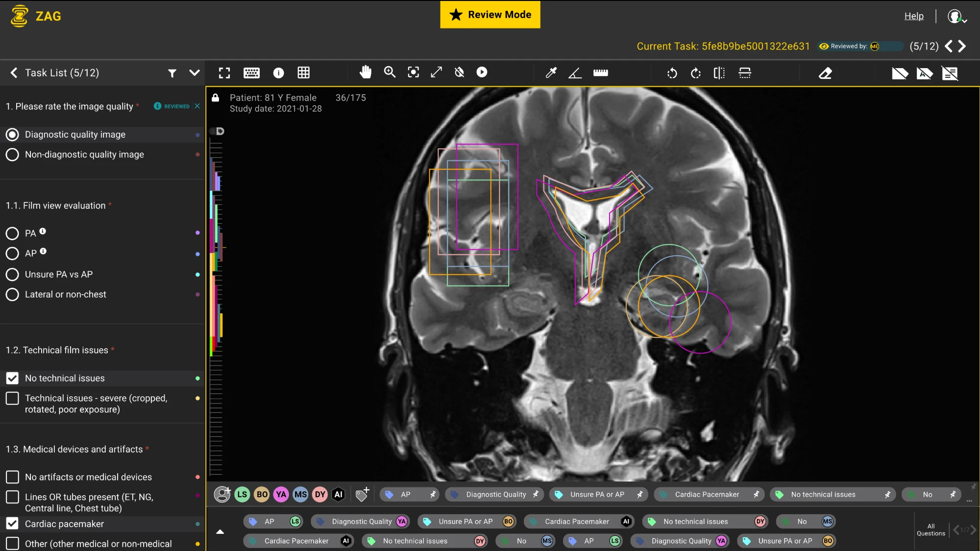This screenshot has width=980, height=551.
Task: Select the YA reviewer avatar
Action: pos(281,494)
